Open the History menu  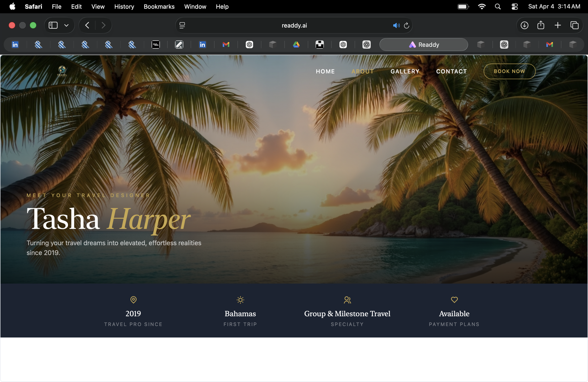124,7
